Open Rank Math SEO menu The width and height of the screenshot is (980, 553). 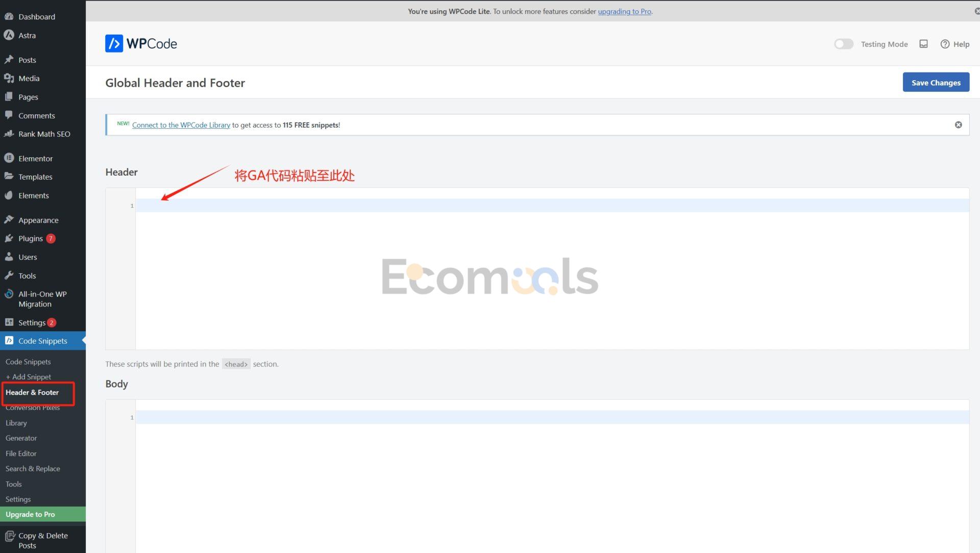(43, 134)
